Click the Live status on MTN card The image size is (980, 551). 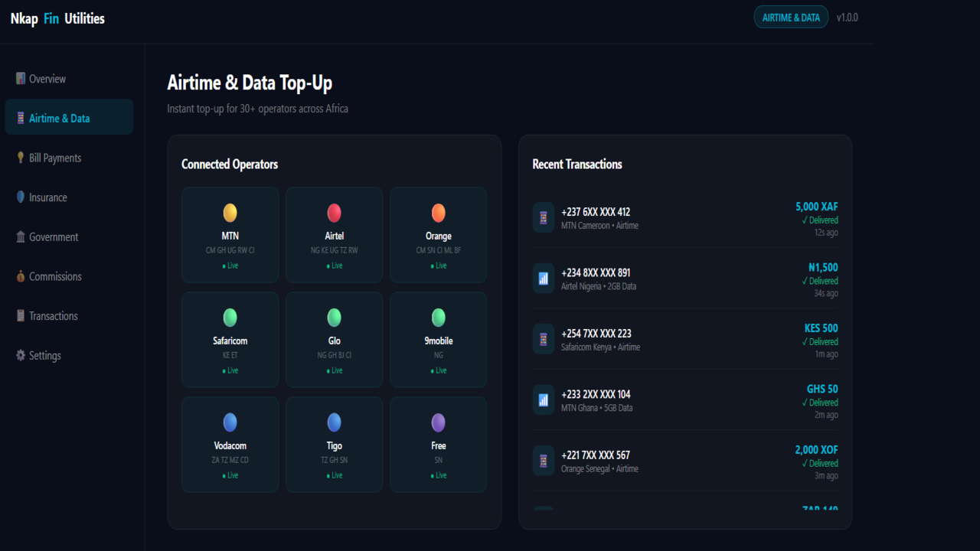[230, 266]
